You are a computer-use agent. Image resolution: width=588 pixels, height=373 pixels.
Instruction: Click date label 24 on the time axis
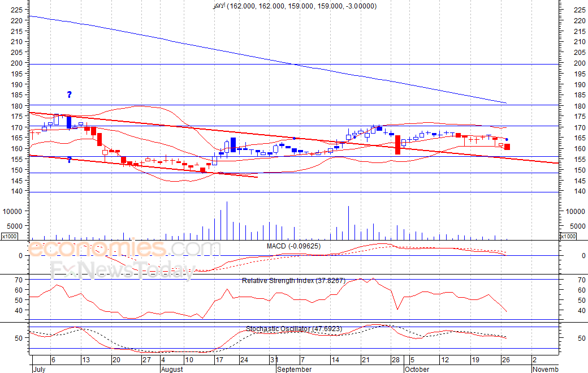pyautogui.click(x=244, y=360)
